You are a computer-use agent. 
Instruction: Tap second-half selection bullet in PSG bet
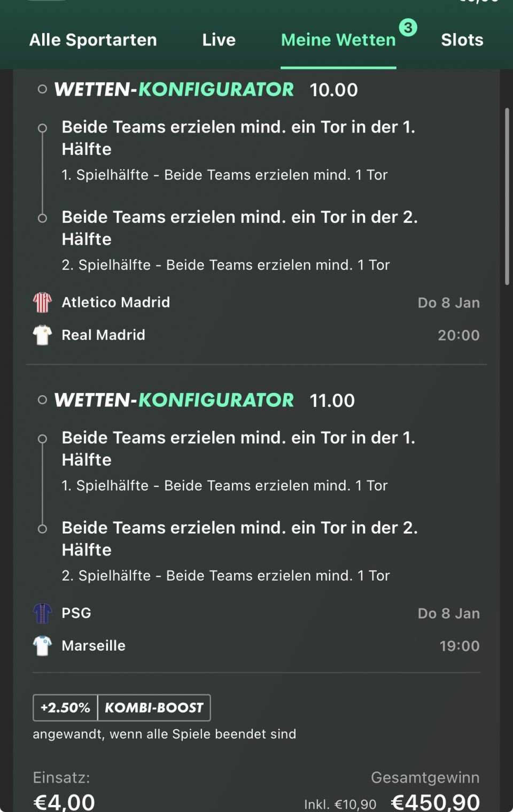tap(42, 529)
